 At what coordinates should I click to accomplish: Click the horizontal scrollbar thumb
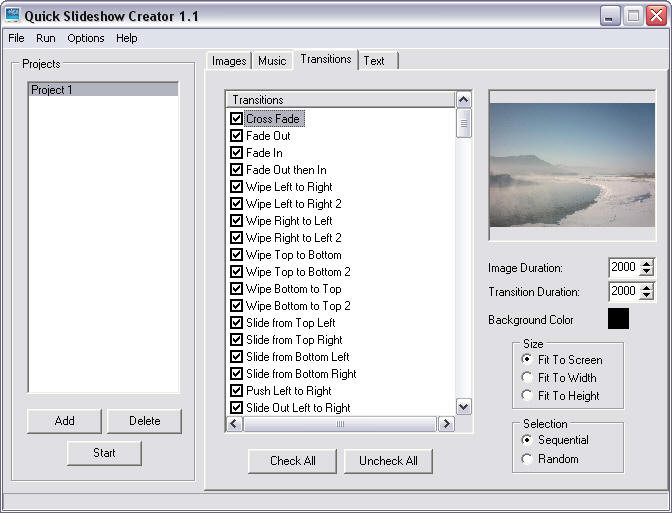pos(340,424)
